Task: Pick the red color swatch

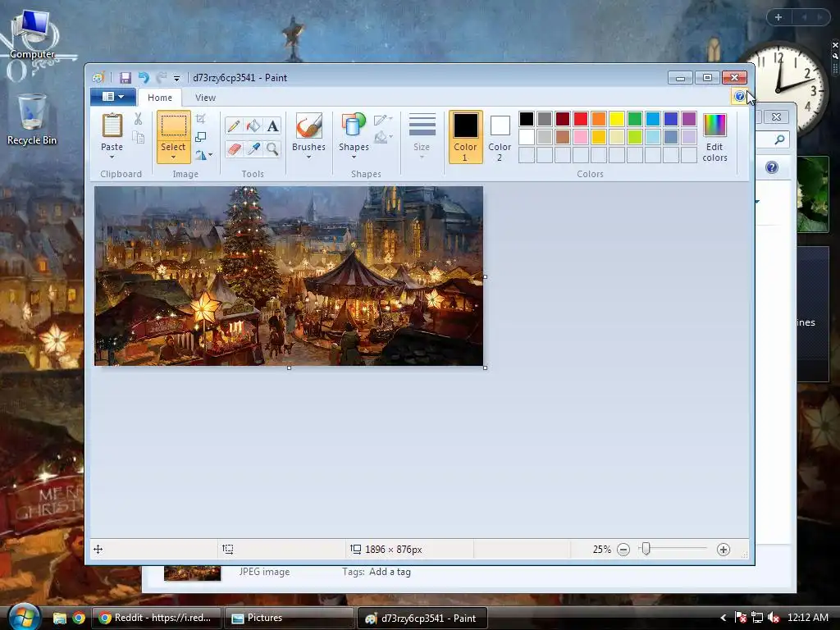Action: tap(581, 118)
